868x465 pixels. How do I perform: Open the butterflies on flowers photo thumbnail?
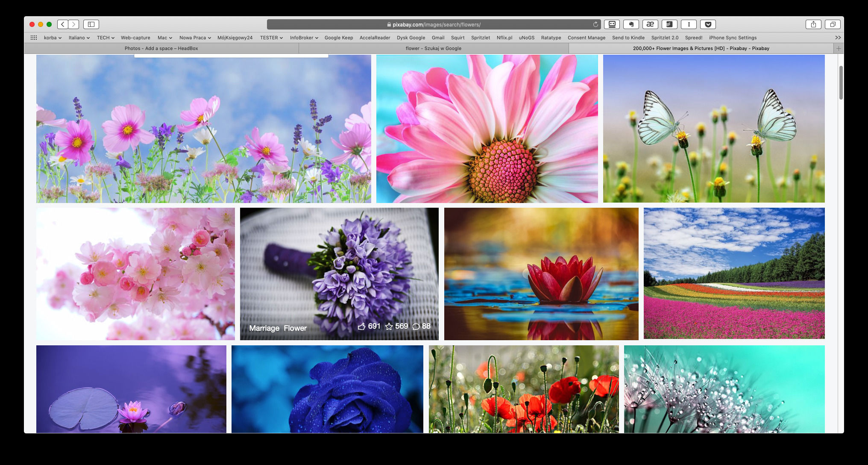click(x=713, y=128)
